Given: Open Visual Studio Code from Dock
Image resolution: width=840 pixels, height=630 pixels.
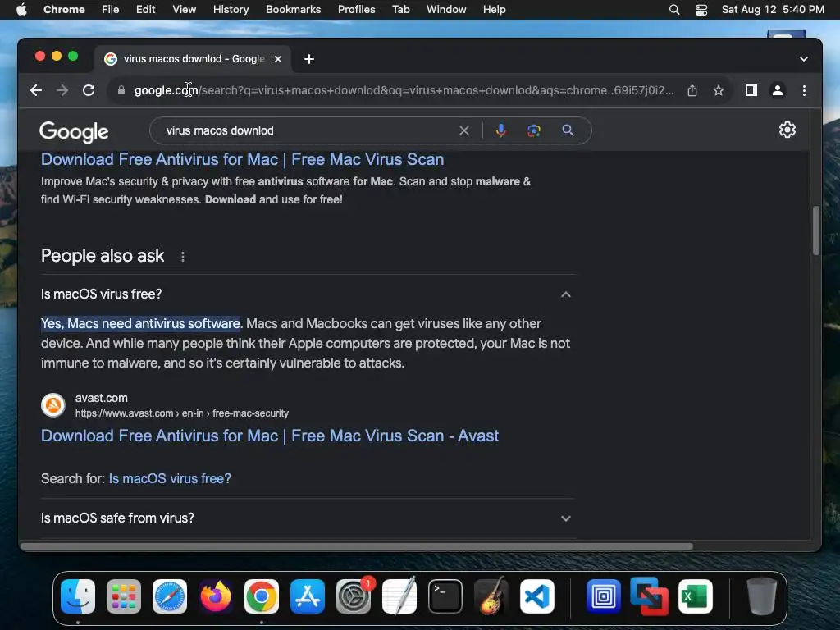Looking at the screenshot, I should (537, 596).
